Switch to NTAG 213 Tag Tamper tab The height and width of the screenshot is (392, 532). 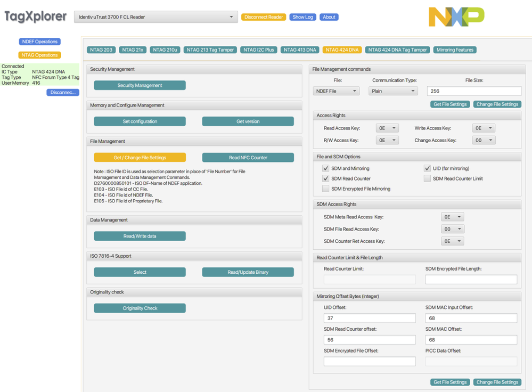tap(210, 50)
